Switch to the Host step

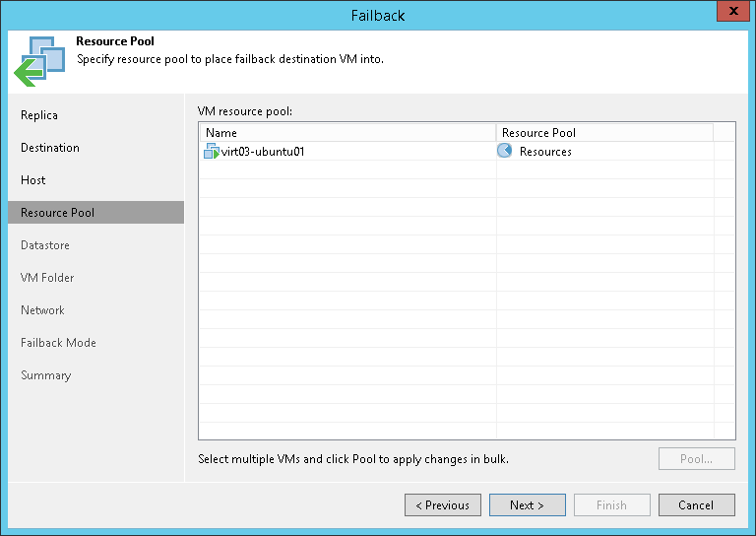click(33, 180)
